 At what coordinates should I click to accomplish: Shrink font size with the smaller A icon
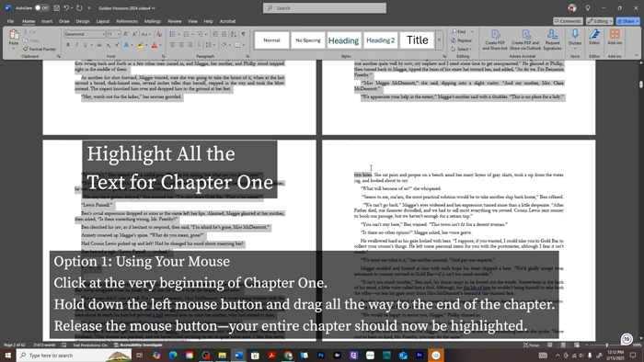point(134,34)
